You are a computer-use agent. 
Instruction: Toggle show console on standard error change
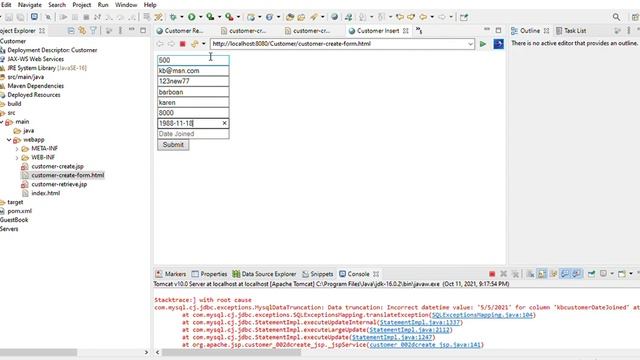tap(576, 274)
